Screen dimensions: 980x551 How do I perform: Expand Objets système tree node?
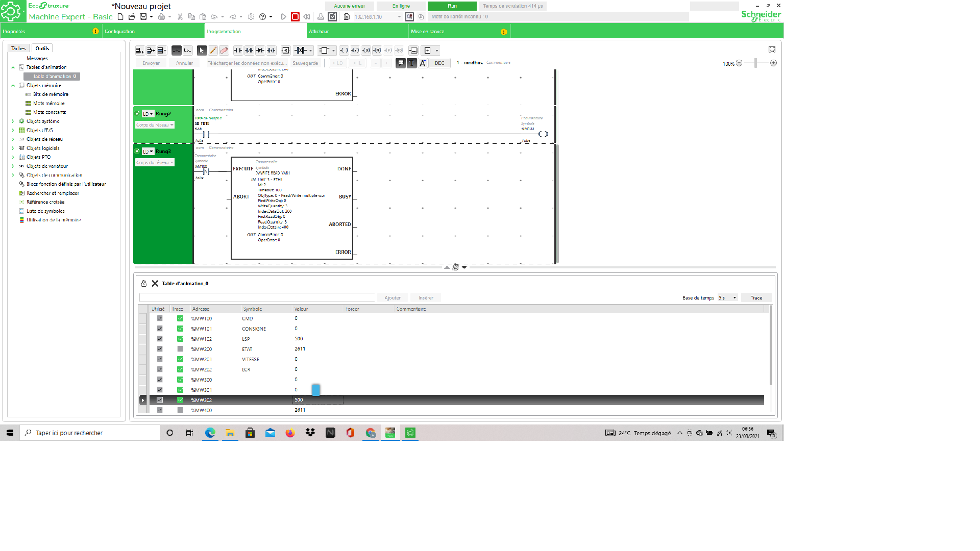[13, 121]
